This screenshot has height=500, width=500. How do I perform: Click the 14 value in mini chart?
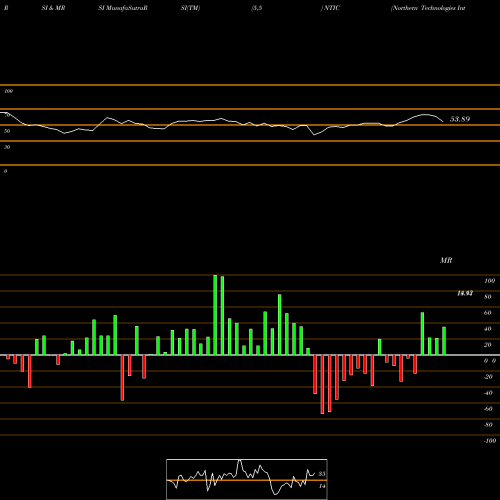point(322,486)
